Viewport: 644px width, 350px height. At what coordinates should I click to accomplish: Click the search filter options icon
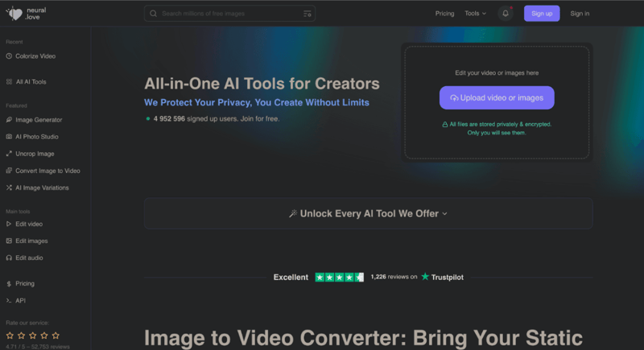pos(307,14)
